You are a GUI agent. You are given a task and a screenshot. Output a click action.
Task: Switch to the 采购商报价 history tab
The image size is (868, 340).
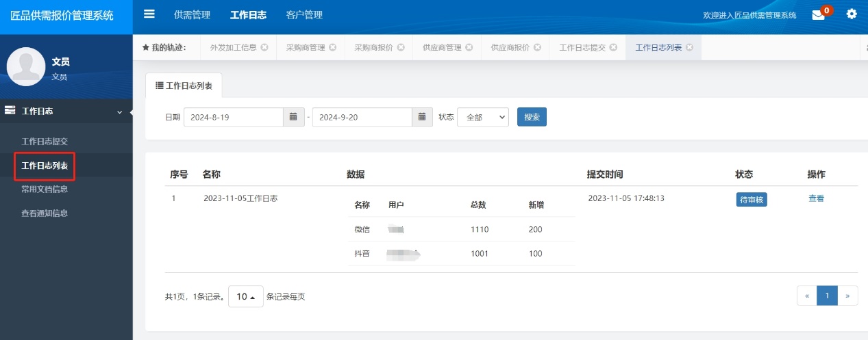click(x=373, y=47)
